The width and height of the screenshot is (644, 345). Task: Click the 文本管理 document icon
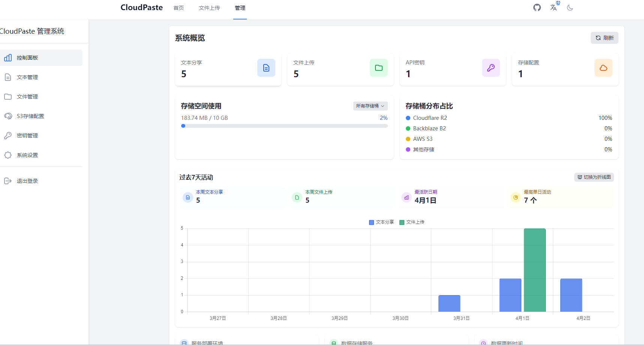click(8, 77)
